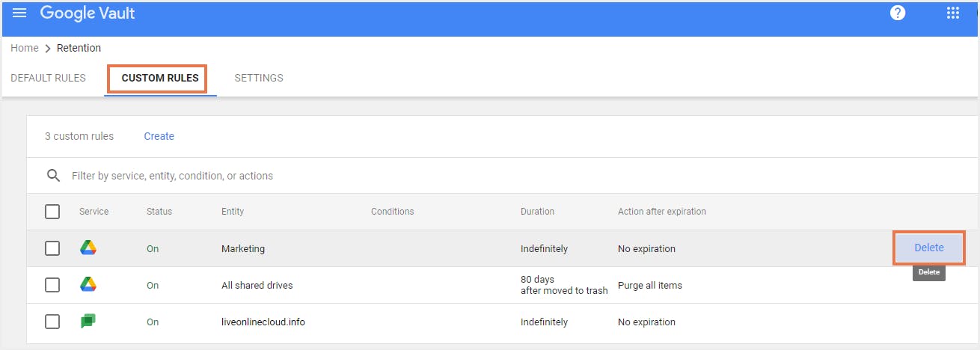Click the help question mark icon
Image resolution: width=980 pixels, height=350 pixels.
[898, 13]
